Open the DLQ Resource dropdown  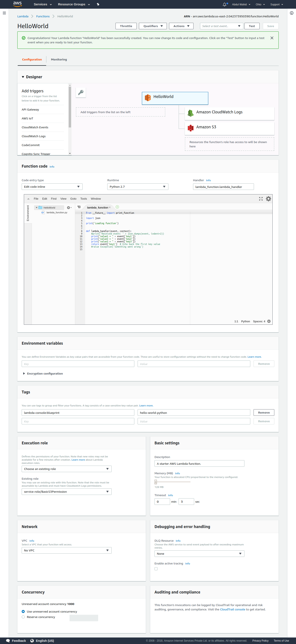click(199, 554)
